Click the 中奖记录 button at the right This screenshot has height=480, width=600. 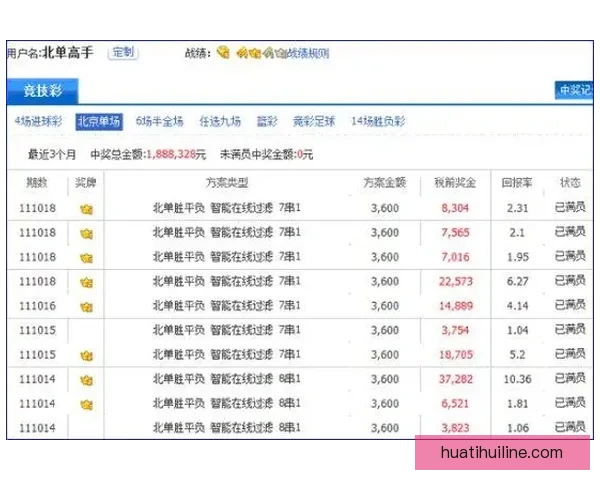574,90
